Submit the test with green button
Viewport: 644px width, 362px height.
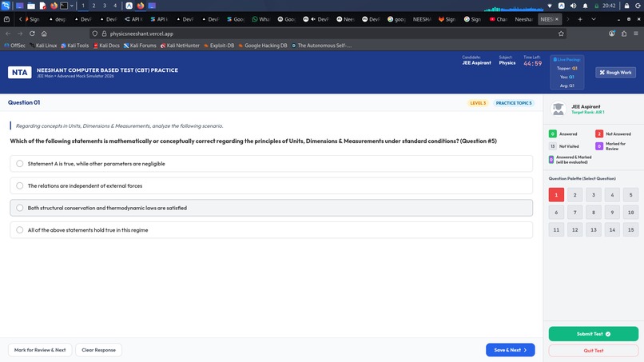click(x=594, y=334)
